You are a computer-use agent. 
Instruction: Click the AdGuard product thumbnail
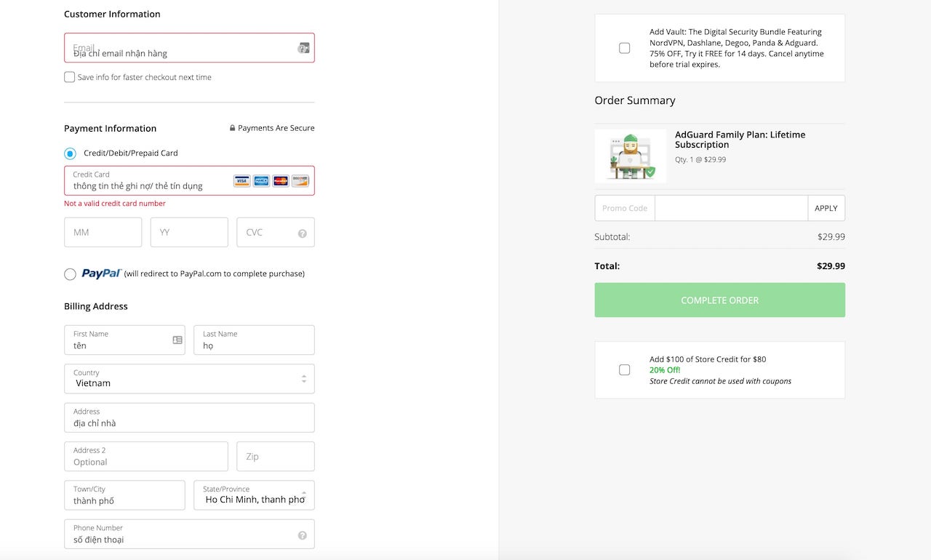click(x=630, y=156)
